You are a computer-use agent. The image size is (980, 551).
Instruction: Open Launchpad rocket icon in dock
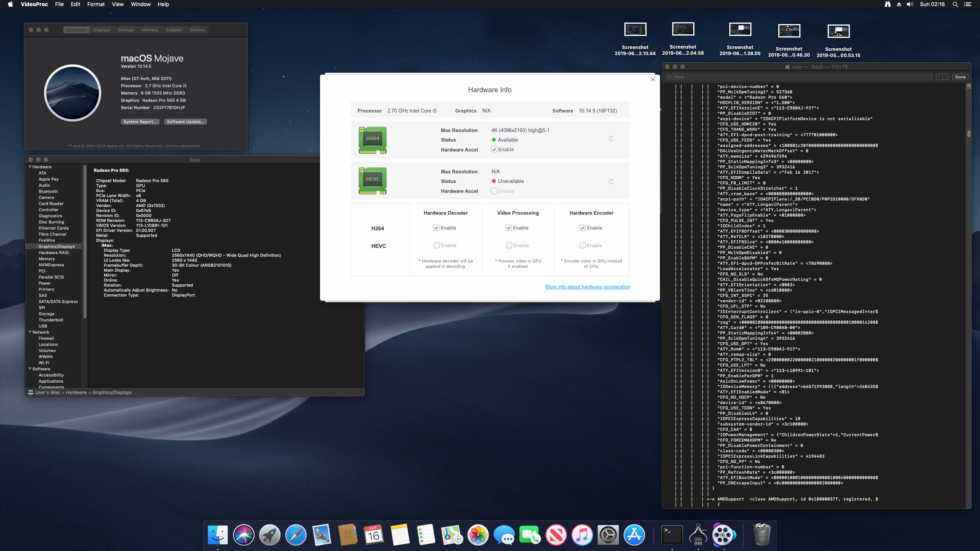pos(269,535)
